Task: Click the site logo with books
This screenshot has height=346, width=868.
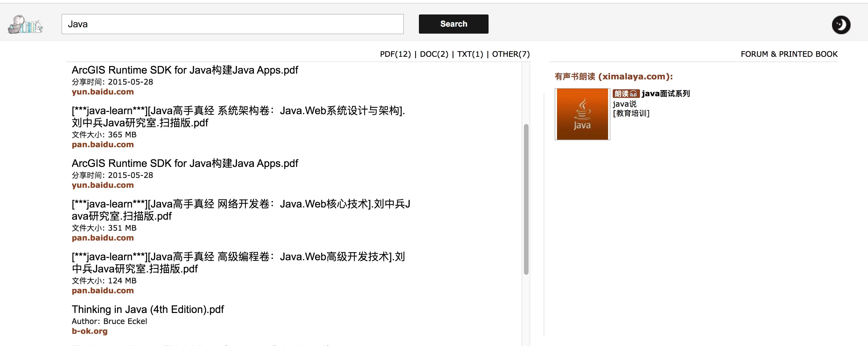Action: pos(25,24)
